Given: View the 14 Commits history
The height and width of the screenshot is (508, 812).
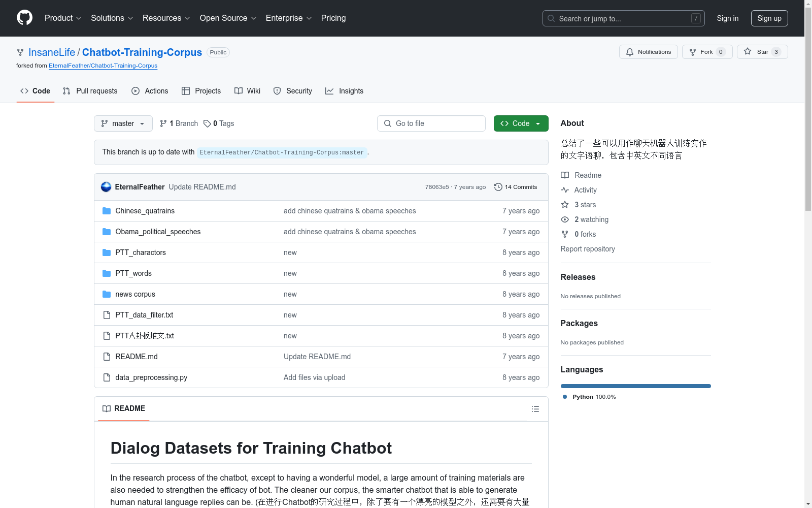Looking at the screenshot, I should (516, 187).
